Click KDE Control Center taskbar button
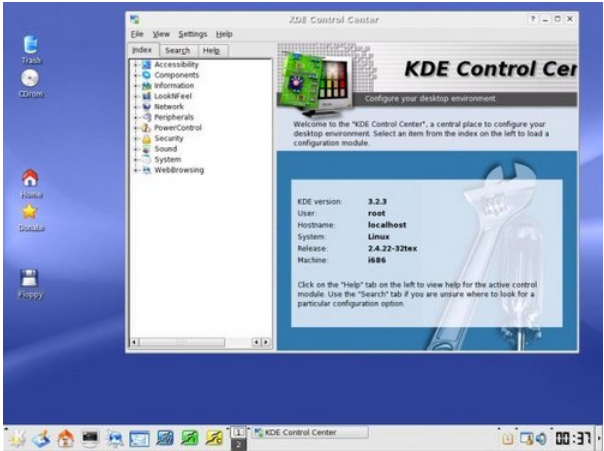 [310, 433]
